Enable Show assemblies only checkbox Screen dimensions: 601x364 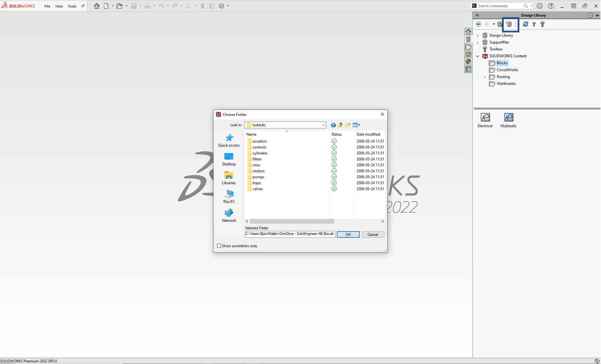(219, 246)
